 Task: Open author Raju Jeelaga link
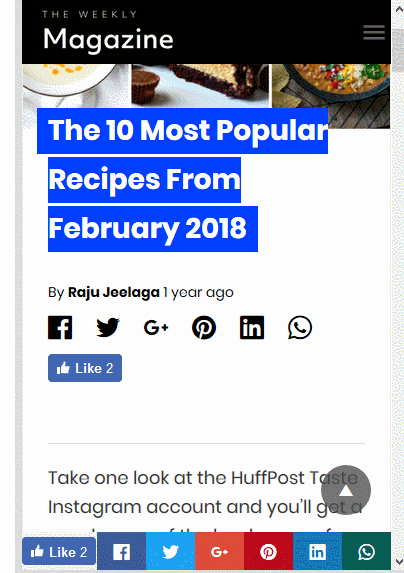point(114,292)
